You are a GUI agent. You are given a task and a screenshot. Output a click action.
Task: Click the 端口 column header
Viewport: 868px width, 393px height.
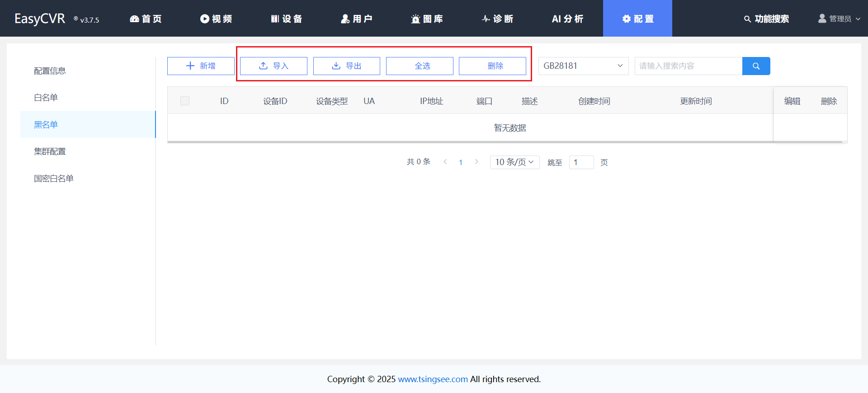[484, 101]
